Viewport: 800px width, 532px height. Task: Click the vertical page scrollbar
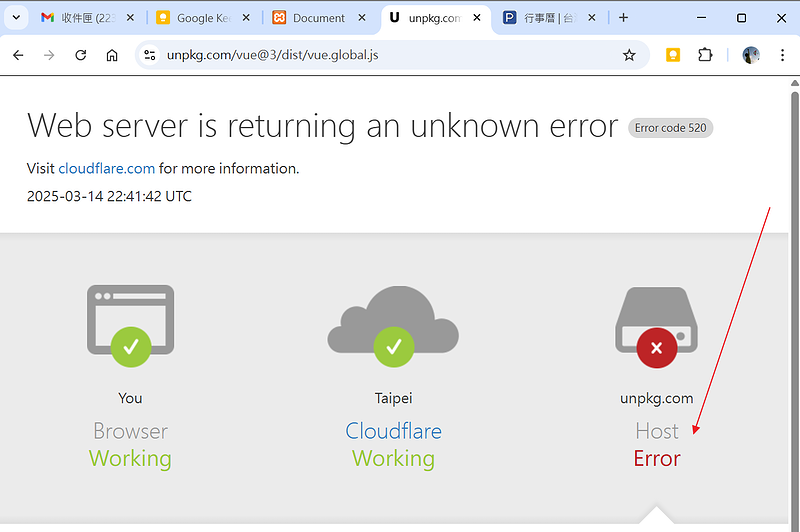pos(794,300)
